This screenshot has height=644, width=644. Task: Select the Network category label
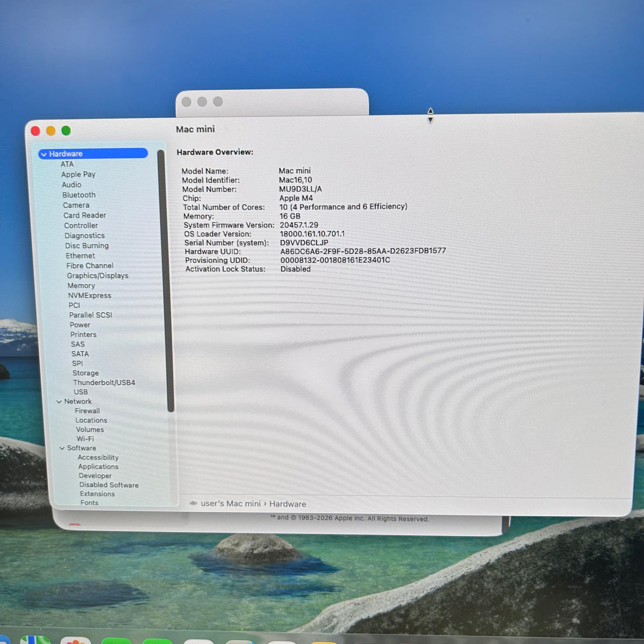pyautogui.click(x=78, y=401)
